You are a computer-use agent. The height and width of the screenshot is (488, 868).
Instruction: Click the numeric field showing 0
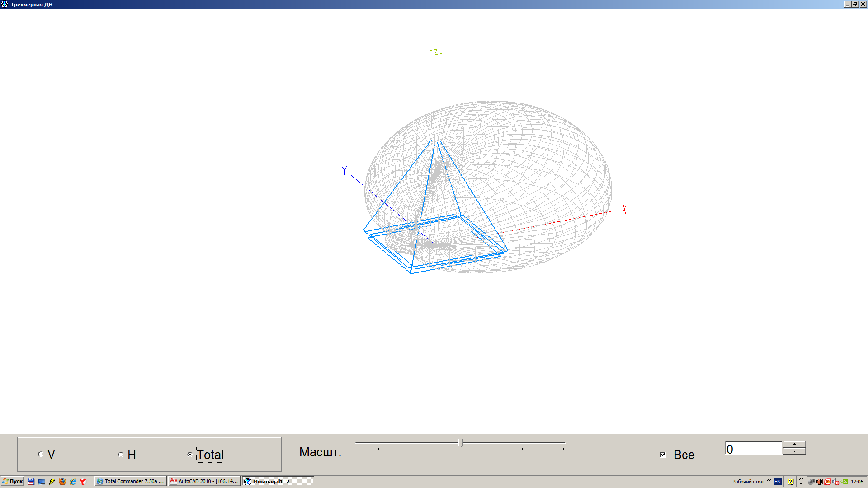[753, 448]
